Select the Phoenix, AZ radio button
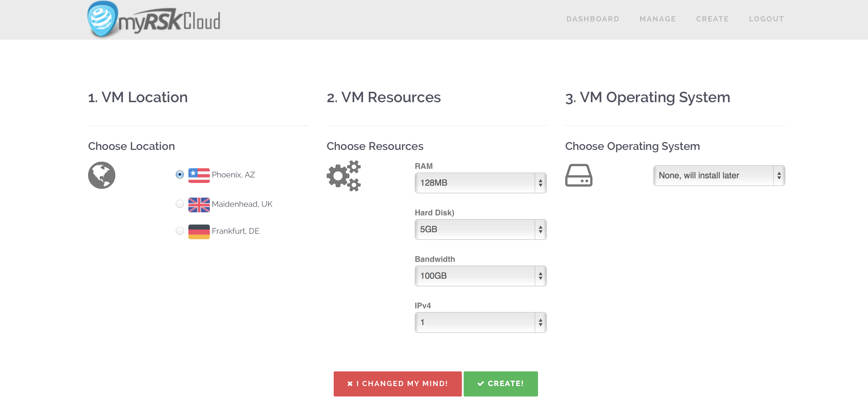The height and width of the screenshot is (413, 868). coord(180,174)
